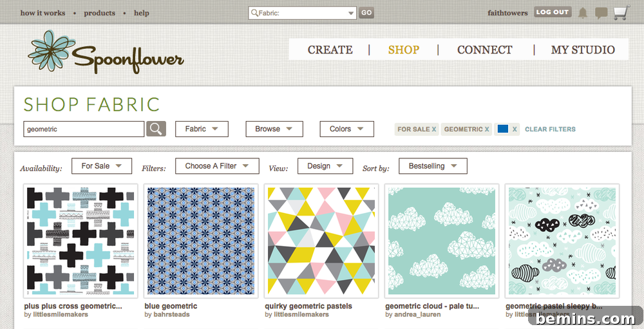
Task: Open the quirky geometric pastels thumbnail
Action: click(321, 241)
